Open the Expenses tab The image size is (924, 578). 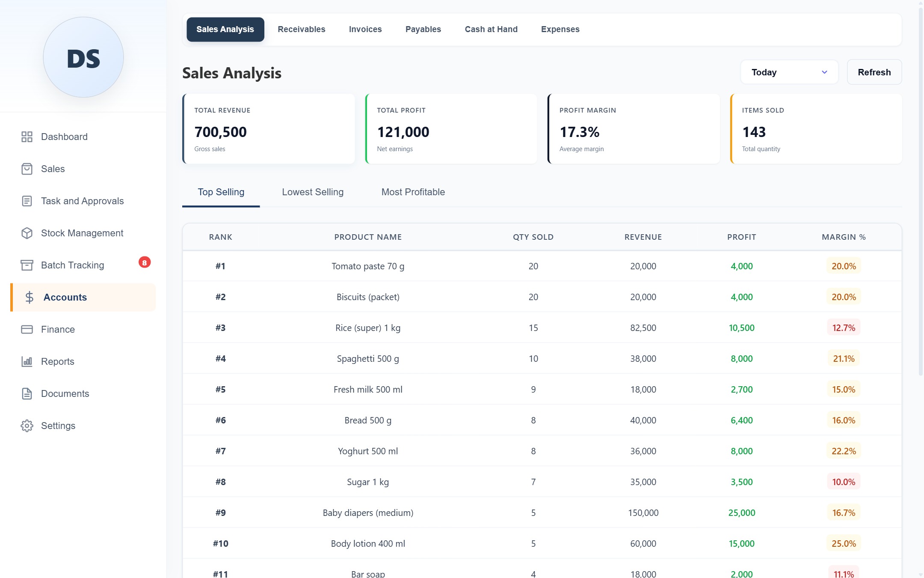tap(560, 29)
